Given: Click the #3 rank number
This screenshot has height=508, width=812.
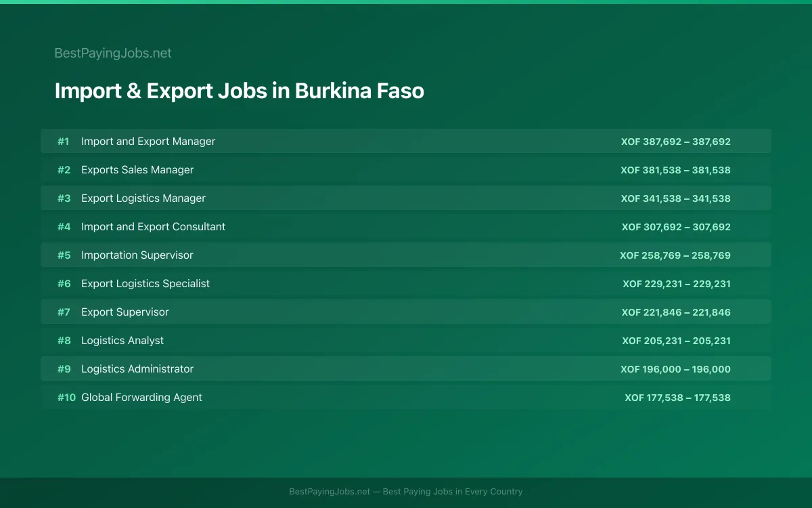Looking at the screenshot, I should (x=64, y=198).
